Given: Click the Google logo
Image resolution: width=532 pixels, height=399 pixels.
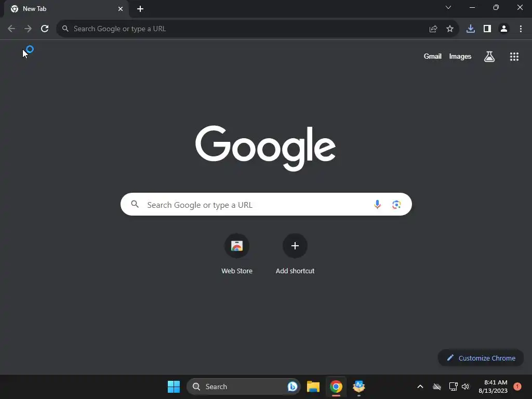Looking at the screenshot, I should click(265, 148).
